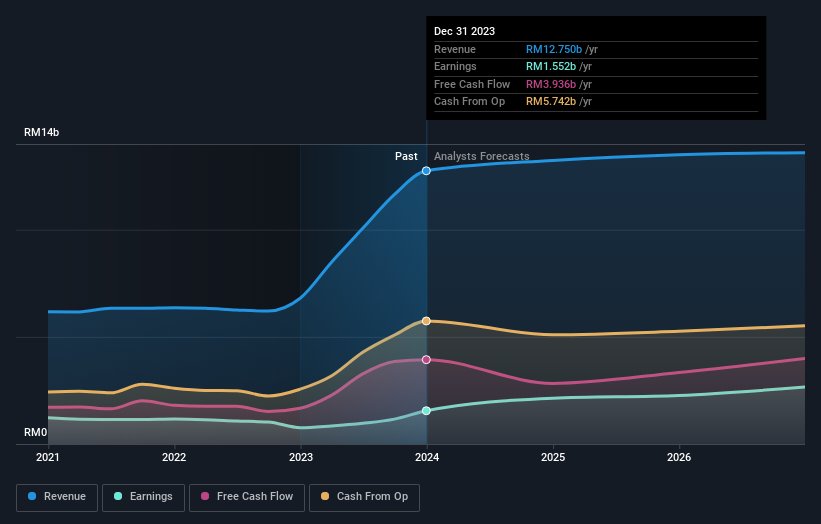Screen dimensions: 821x524
Task: Click the Past label on the chart
Action: pyautogui.click(x=406, y=156)
